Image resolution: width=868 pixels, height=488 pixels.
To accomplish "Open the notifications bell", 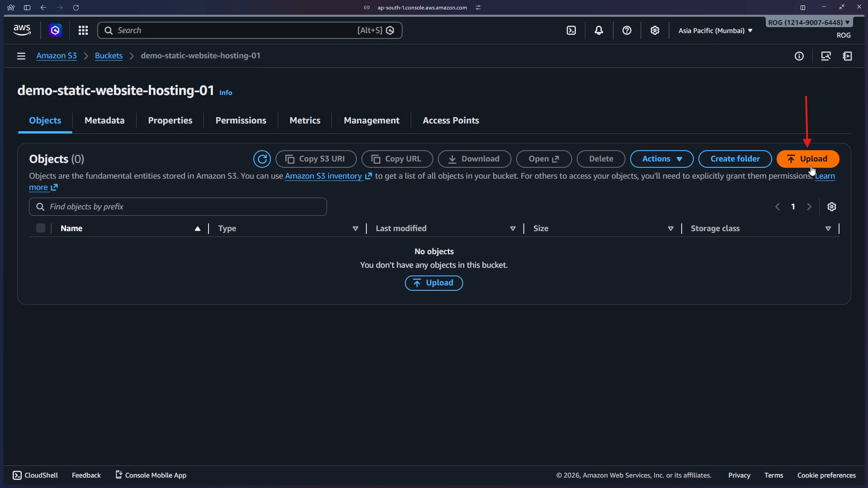I will tap(599, 30).
